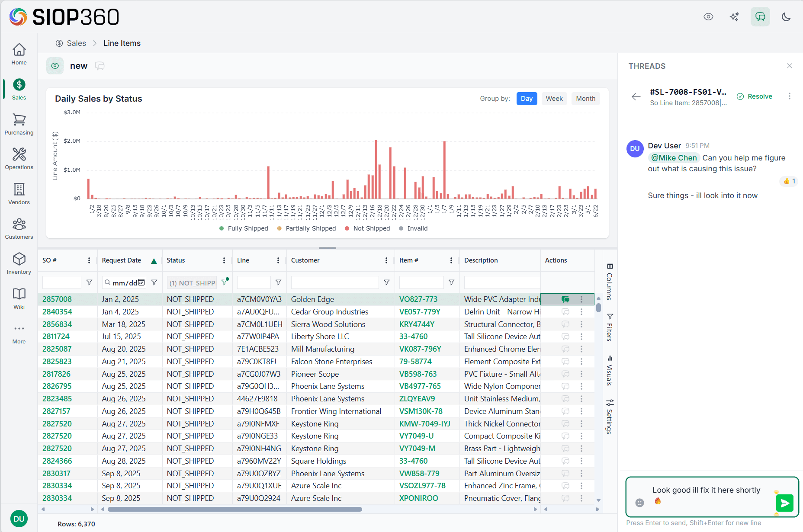Open the date picker in Request Date filter
Image resolution: width=803 pixels, height=532 pixels.
141,282
